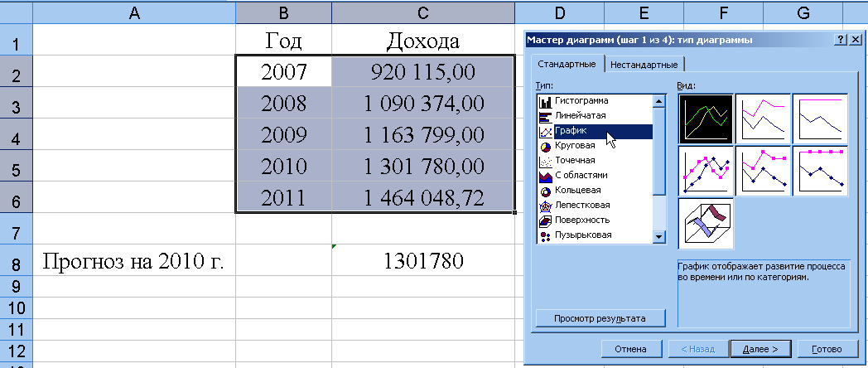Image resolution: width=868 pixels, height=368 pixels.
Task: Open the Нестандартные tab
Action: pos(644,65)
